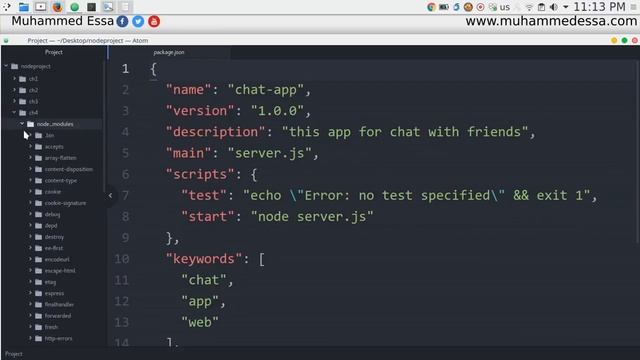Open the YouTube icon next to Muhammed Essa
Image resolution: width=640 pixels, height=360 pixels.
154,21
